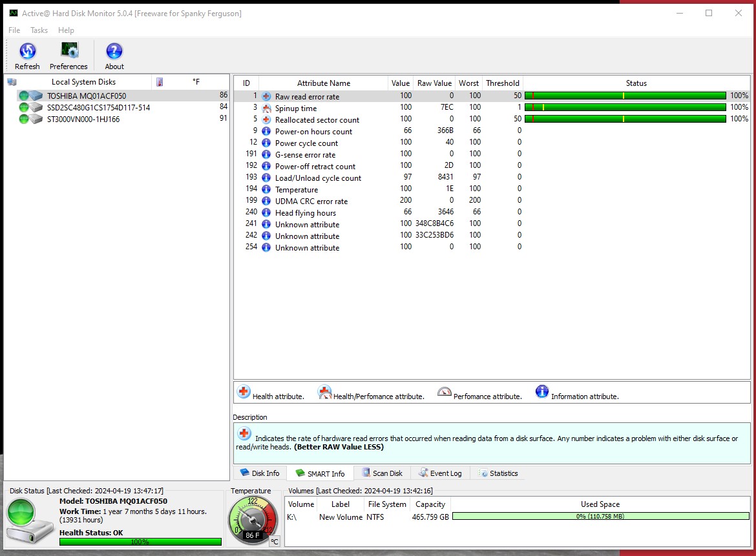Click the About question mark icon

114,52
